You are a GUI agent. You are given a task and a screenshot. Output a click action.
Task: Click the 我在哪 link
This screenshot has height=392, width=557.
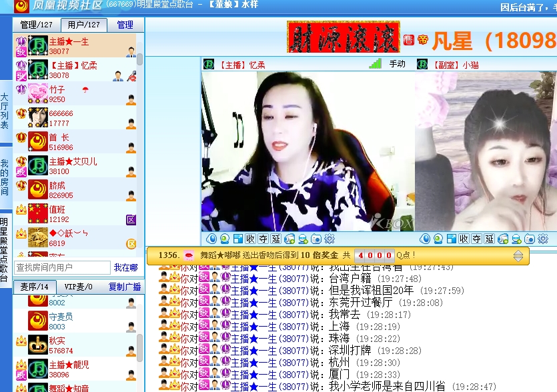coord(126,267)
